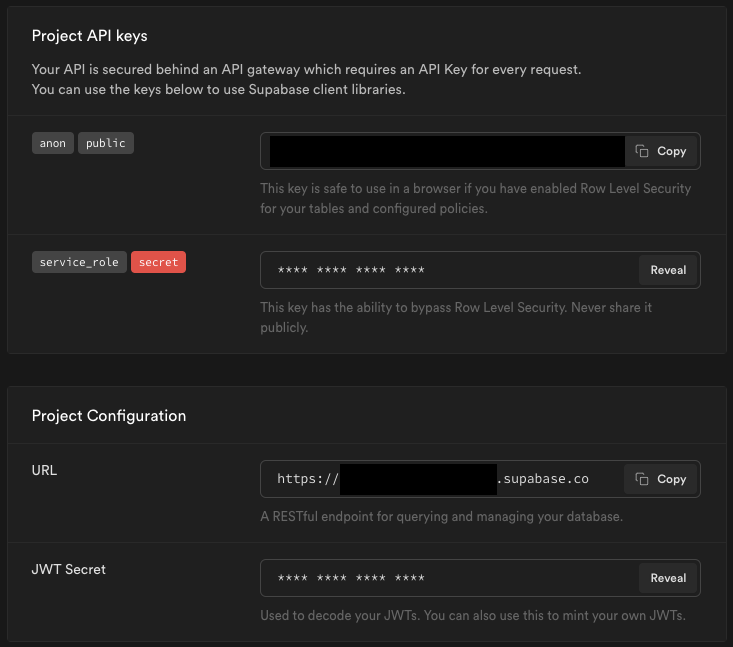Click the RESTful endpoint description text
733x647 pixels.
441,517
